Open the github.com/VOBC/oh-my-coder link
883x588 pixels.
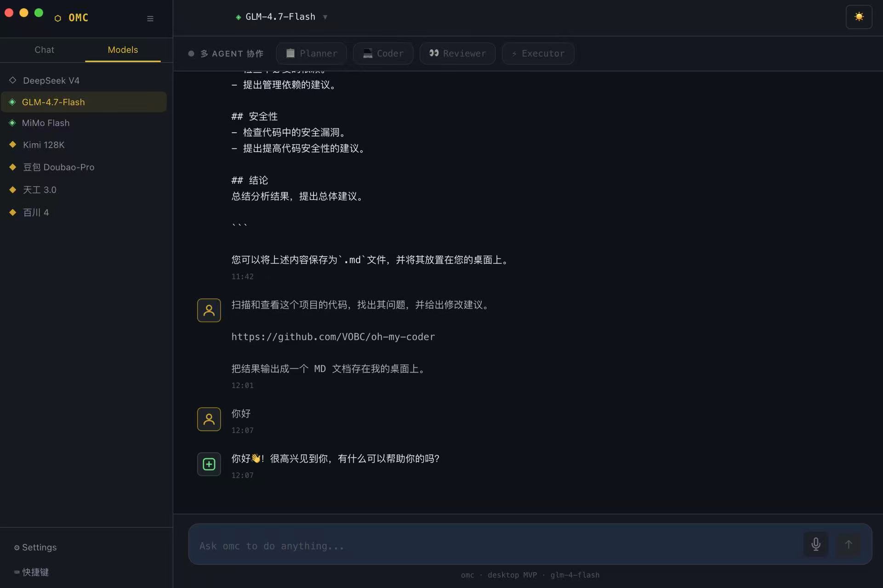point(333,337)
